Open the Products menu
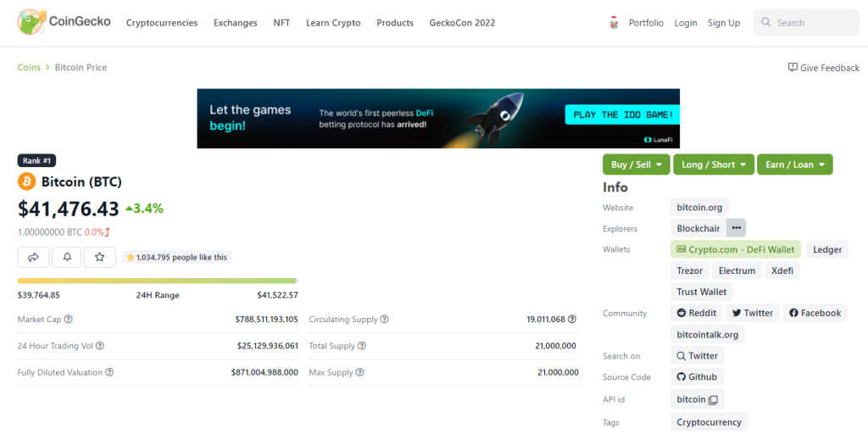This screenshot has height=435, width=868. 395,23
